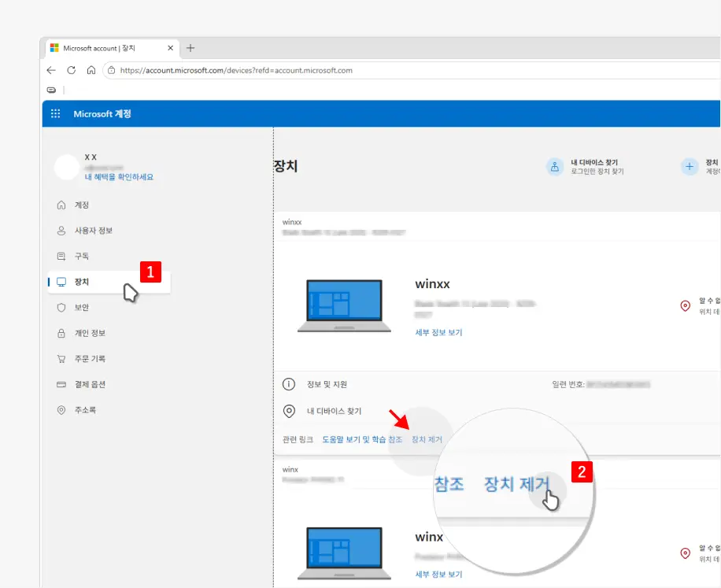Click the 내 디바이스 찾기 person icon at top

pyautogui.click(x=555, y=166)
